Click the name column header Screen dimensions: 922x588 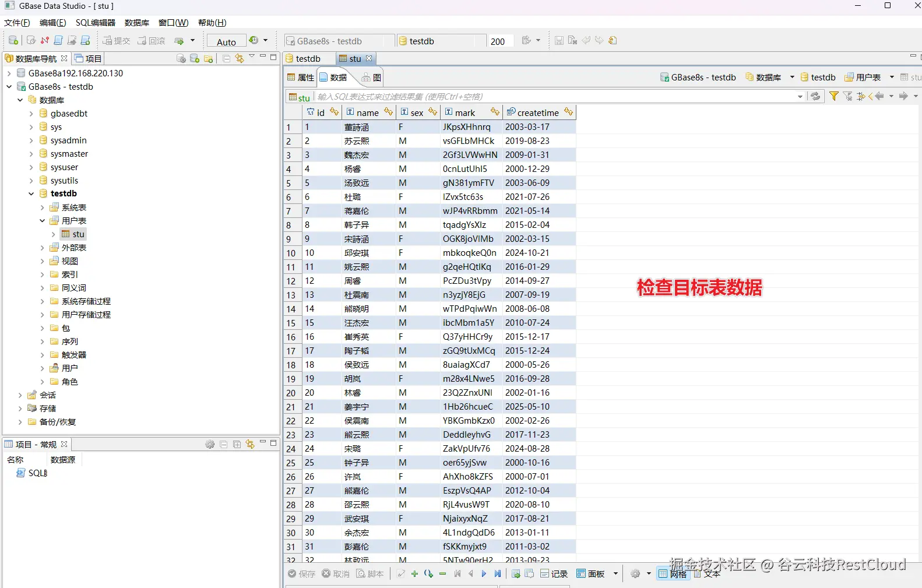point(369,112)
